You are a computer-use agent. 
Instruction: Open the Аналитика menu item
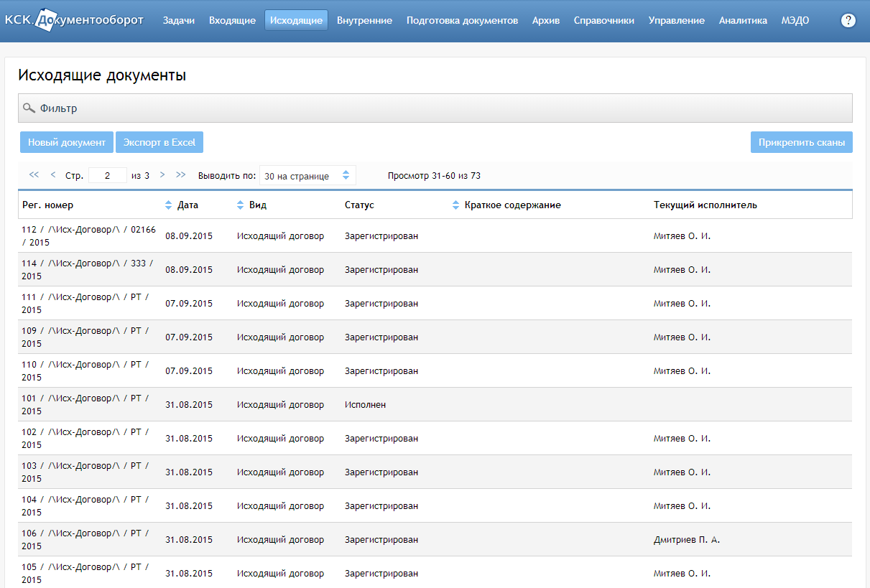743,20
